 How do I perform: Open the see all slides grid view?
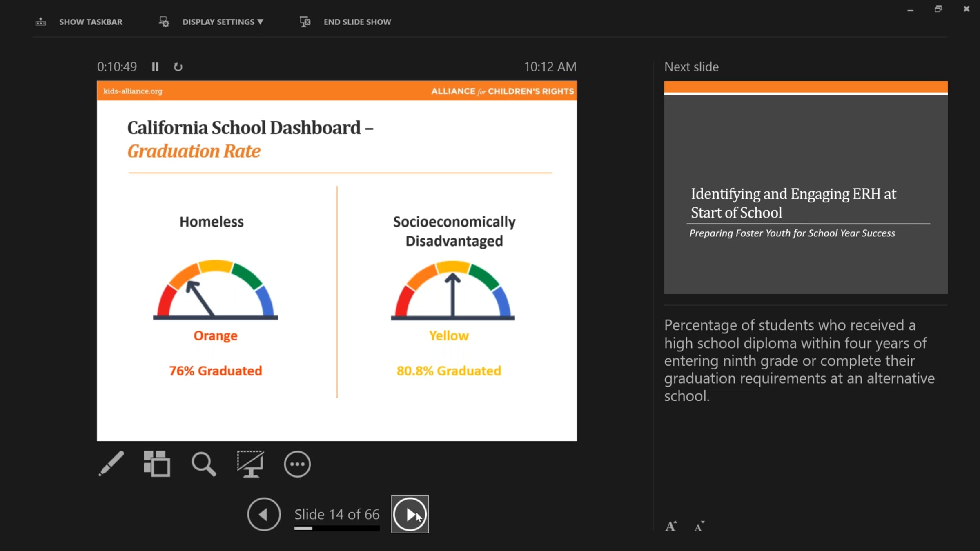click(x=157, y=464)
